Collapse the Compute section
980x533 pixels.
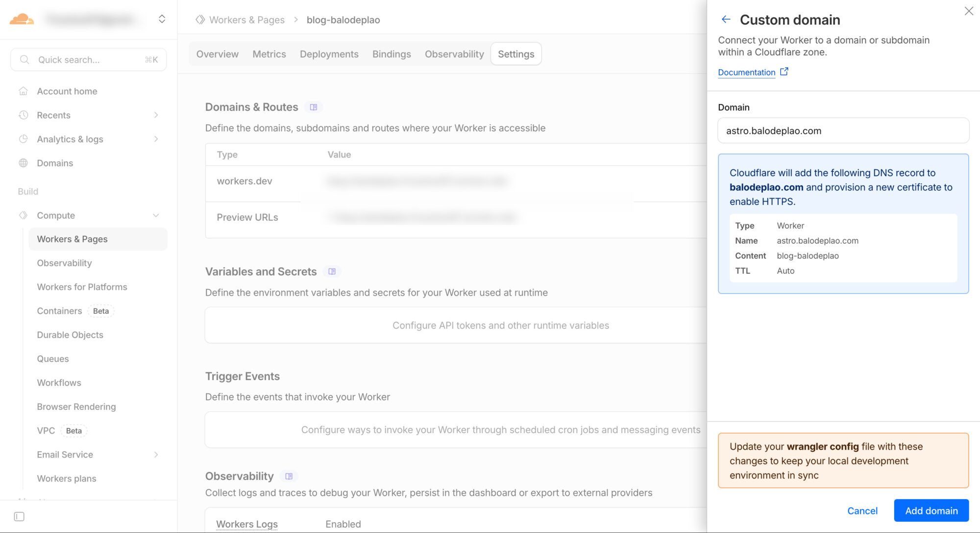coord(156,216)
